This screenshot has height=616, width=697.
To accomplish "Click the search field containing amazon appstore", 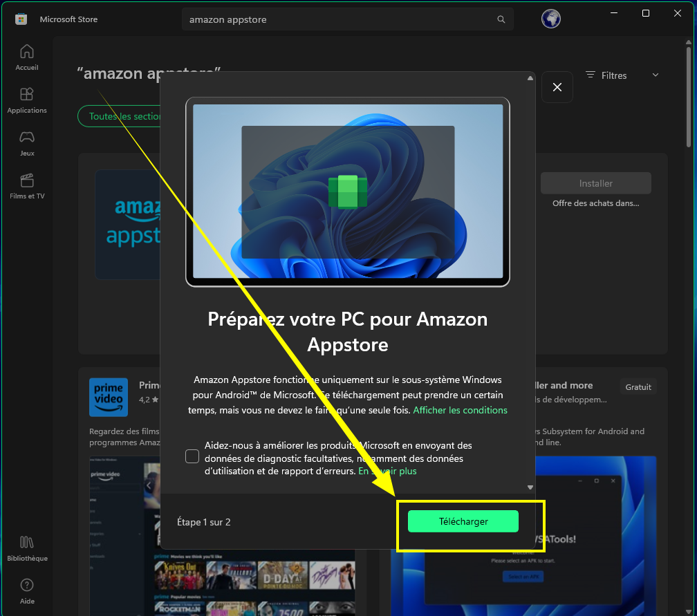I will tap(347, 19).
